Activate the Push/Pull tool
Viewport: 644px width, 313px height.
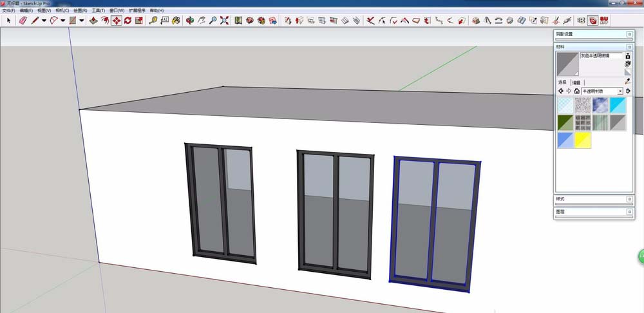[93, 20]
